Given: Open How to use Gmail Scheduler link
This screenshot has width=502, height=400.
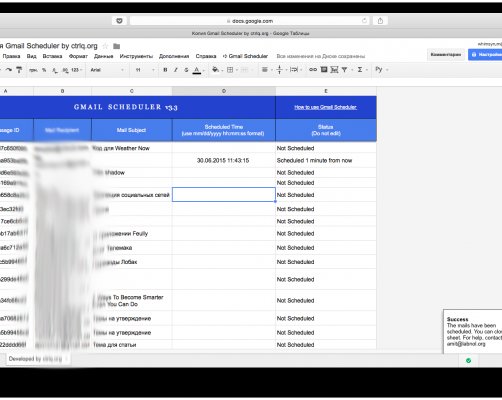Looking at the screenshot, I should point(325,107).
